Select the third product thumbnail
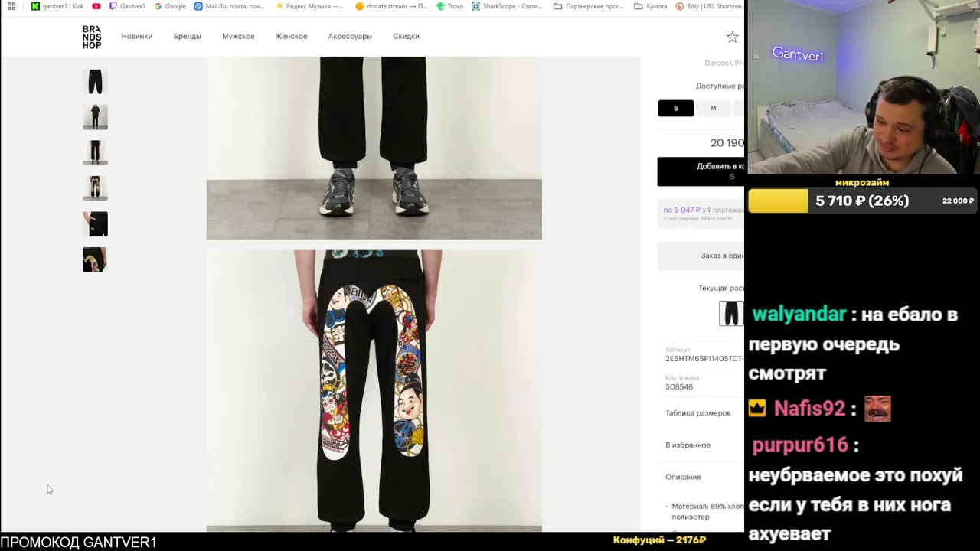 (95, 152)
